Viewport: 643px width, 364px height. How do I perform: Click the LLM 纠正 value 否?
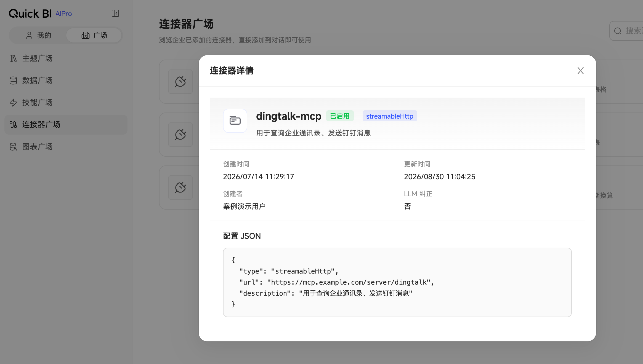point(408,206)
